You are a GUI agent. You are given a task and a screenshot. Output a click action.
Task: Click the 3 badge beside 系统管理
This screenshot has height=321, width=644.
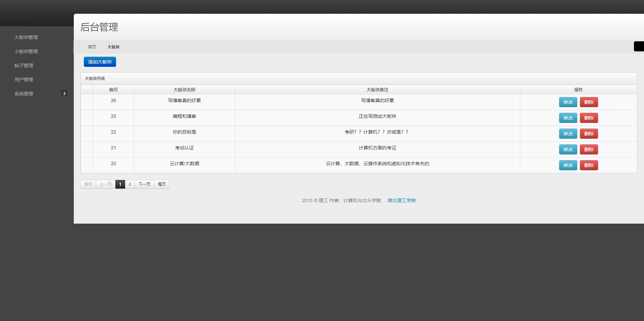pyautogui.click(x=64, y=94)
